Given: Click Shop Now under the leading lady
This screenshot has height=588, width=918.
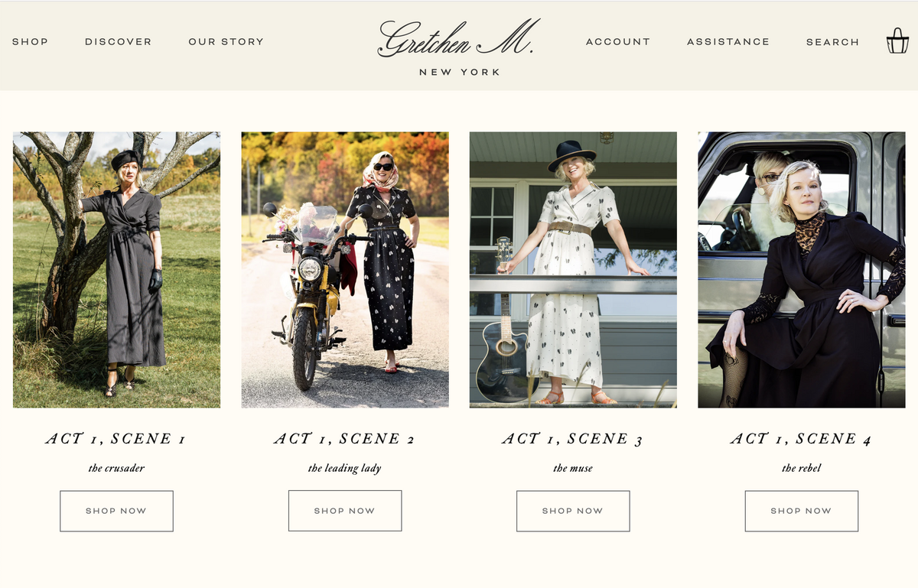Looking at the screenshot, I should (x=345, y=511).
